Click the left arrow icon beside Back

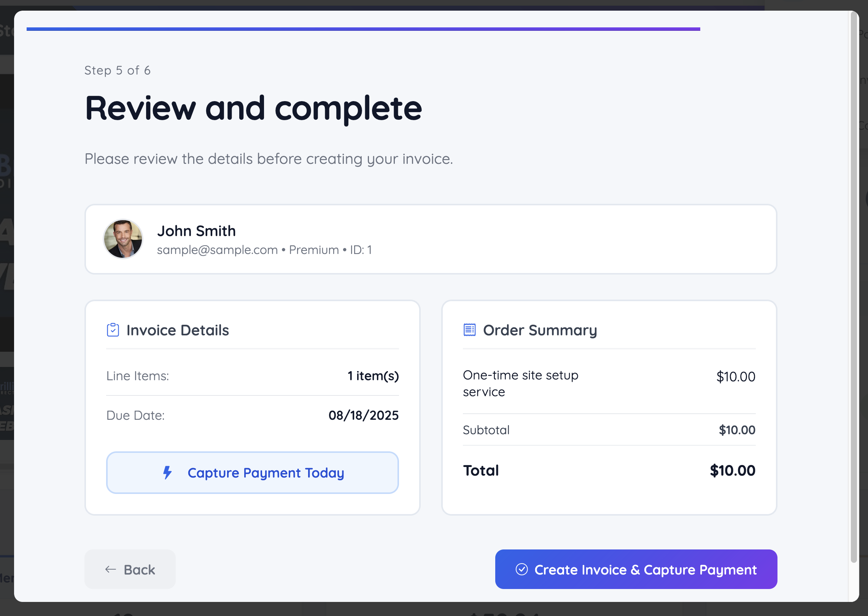(110, 570)
